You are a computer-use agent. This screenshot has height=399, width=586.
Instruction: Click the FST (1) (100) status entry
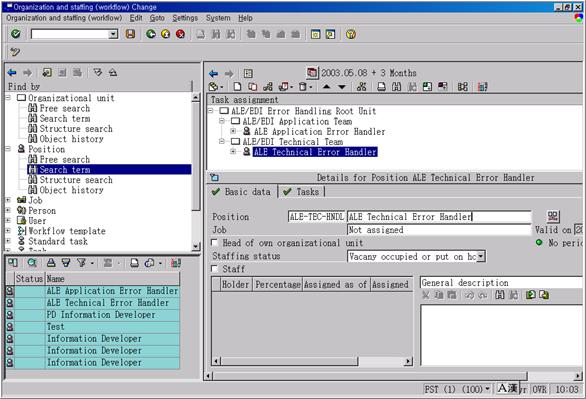457,389
